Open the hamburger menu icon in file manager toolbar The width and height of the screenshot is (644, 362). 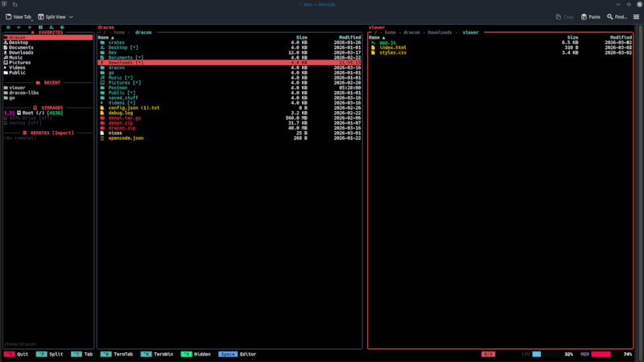coord(8,27)
